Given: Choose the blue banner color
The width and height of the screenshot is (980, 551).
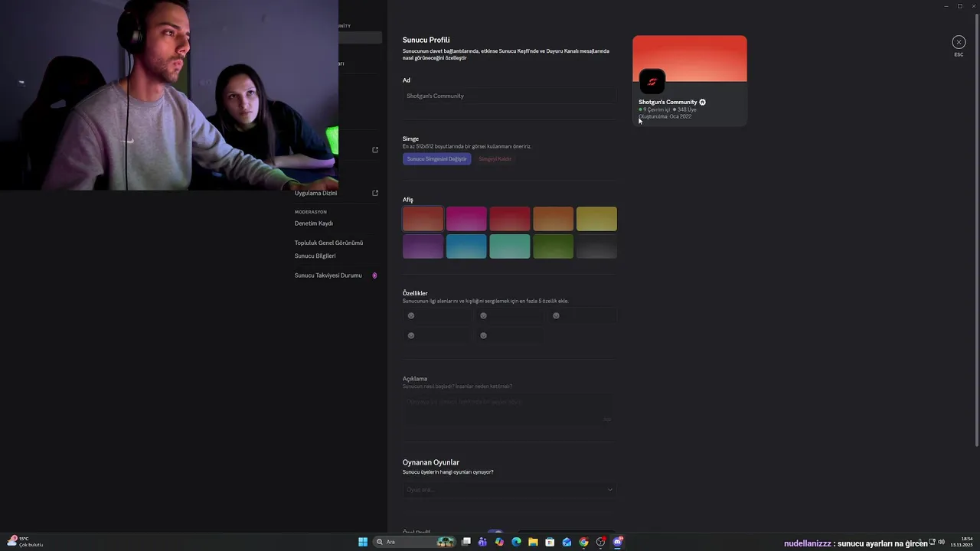Looking at the screenshot, I should pyautogui.click(x=466, y=246).
